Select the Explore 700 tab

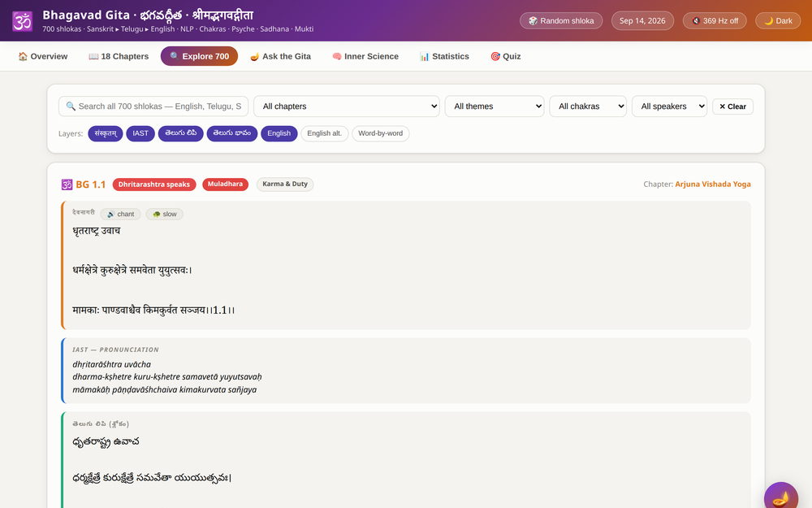(200, 56)
